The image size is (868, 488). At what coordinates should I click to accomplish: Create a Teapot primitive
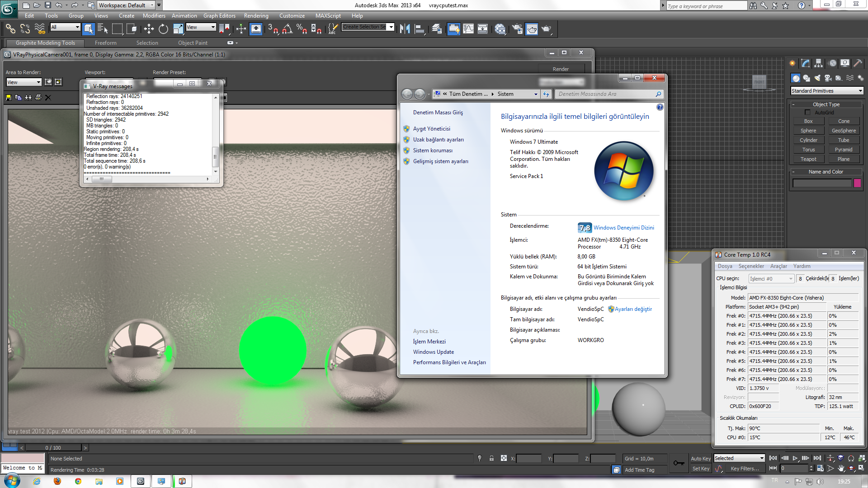808,159
